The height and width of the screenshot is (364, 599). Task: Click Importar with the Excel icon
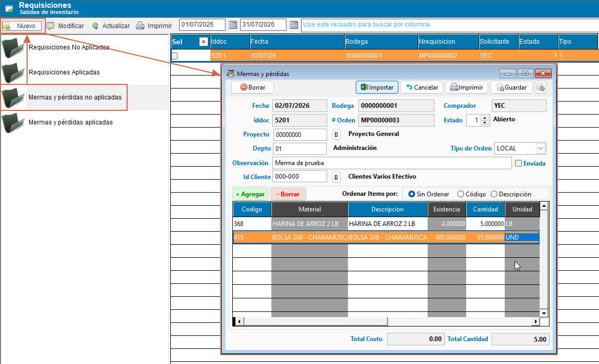[377, 87]
